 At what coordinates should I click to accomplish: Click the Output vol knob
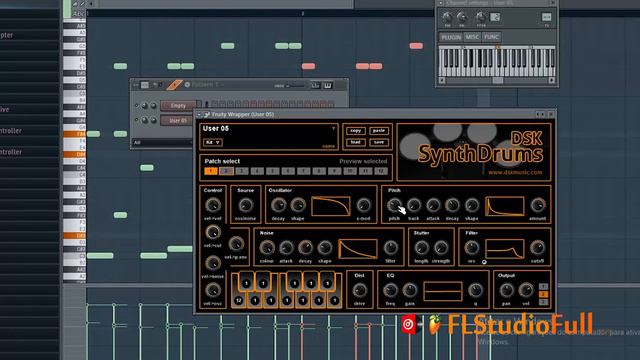[526, 290]
